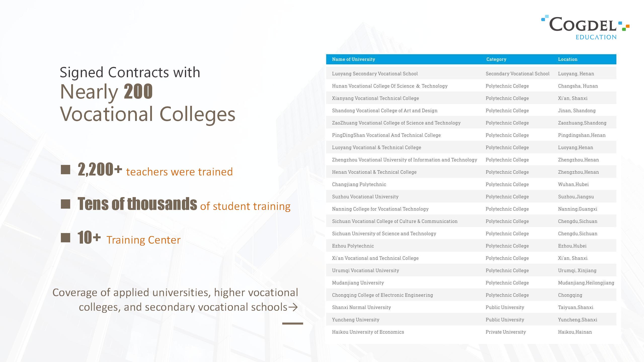Click the 'Changjiang Polytechnic' table entry
The image size is (644, 362).
pyautogui.click(x=359, y=184)
